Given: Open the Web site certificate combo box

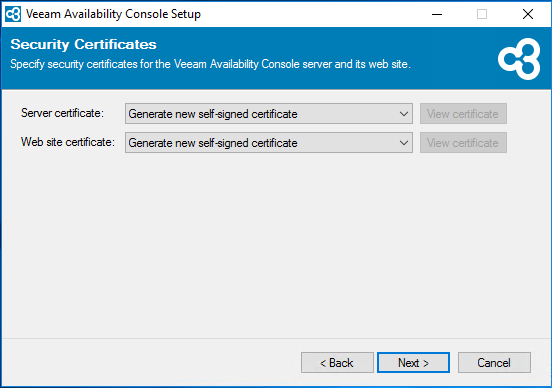Looking at the screenshot, I should tap(269, 143).
